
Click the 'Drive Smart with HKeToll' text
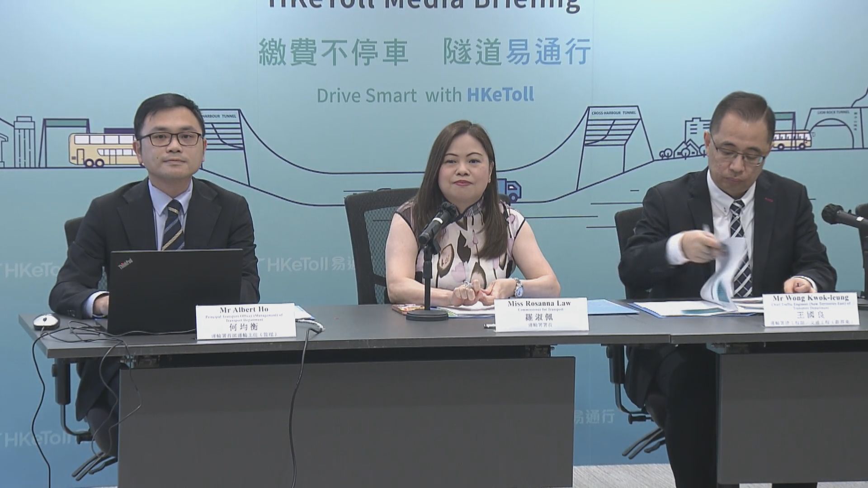coord(425,95)
